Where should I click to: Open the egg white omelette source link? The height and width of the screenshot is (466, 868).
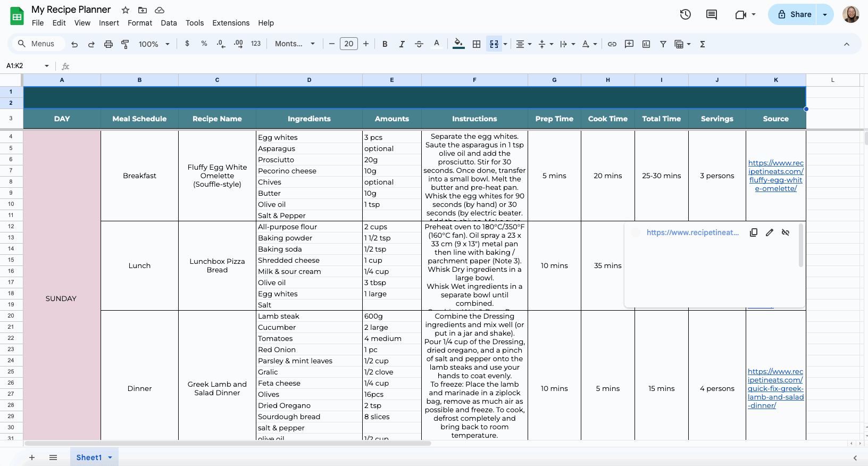(x=775, y=176)
